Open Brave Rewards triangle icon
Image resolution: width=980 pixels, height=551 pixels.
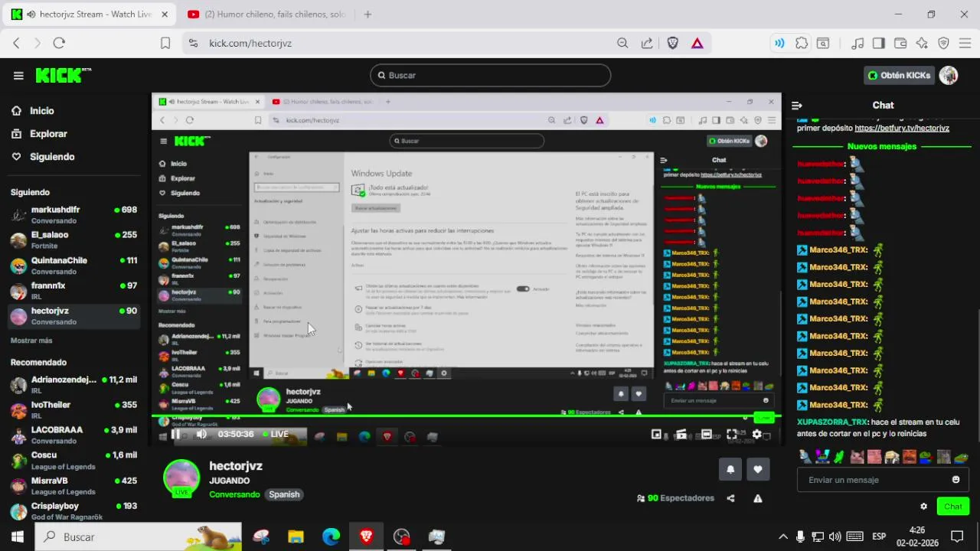[697, 43]
